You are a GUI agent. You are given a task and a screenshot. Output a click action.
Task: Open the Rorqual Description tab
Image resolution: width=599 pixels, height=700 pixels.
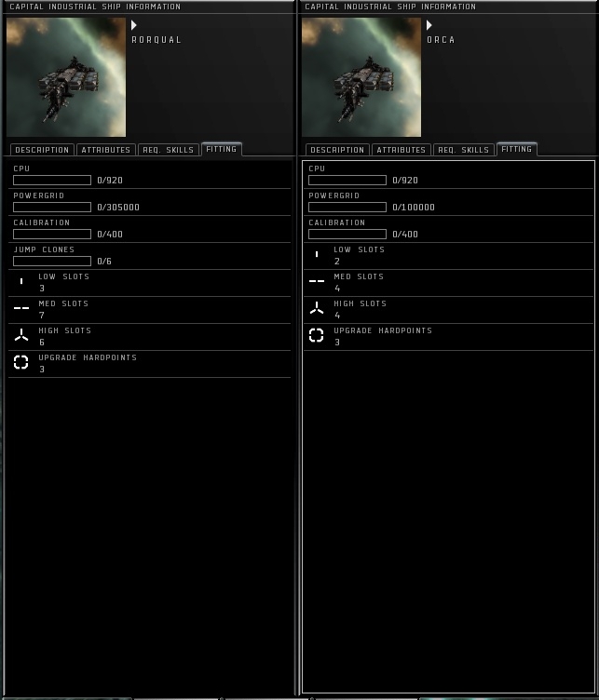pos(42,150)
